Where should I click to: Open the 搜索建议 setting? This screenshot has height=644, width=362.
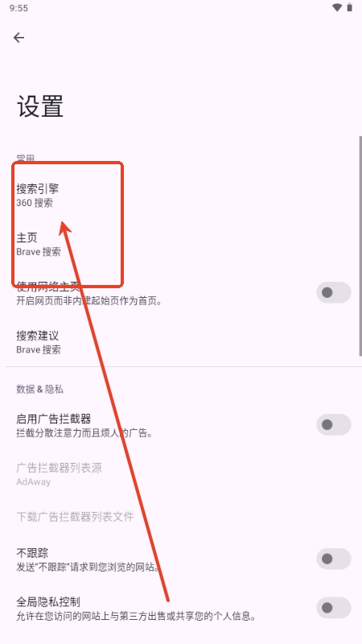coord(181,341)
